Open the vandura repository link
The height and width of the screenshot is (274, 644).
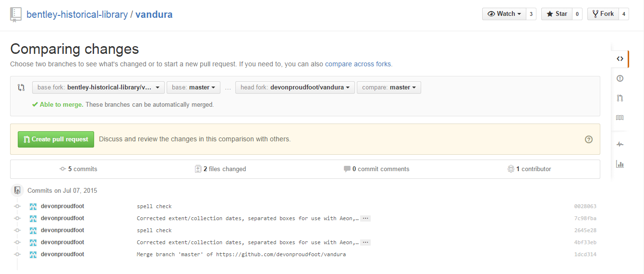(x=154, y=14)
